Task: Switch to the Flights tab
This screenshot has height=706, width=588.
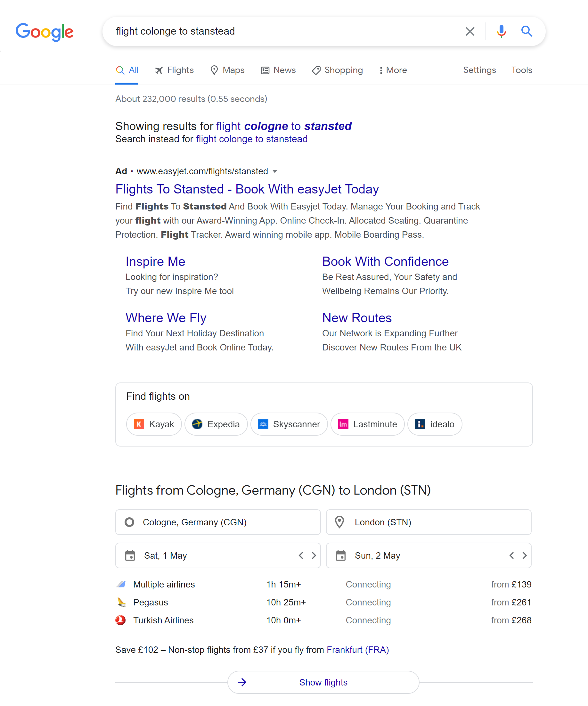Action: point(174,70)
